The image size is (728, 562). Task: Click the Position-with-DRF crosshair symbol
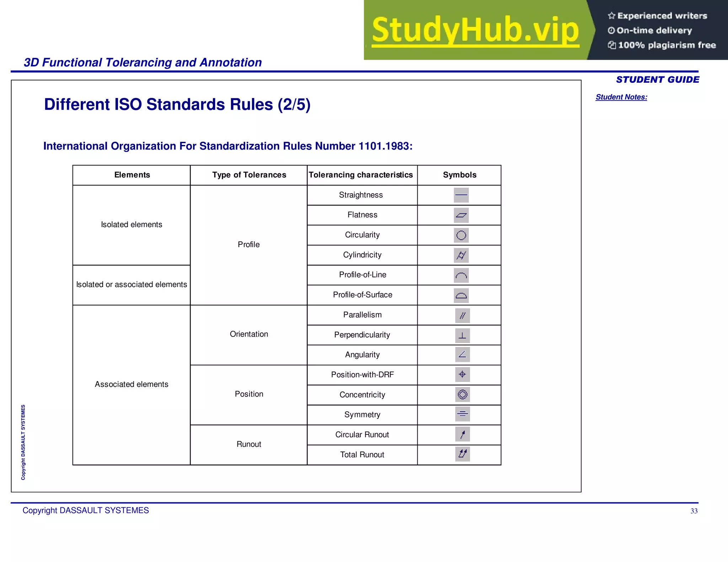(x=462, y=374)
